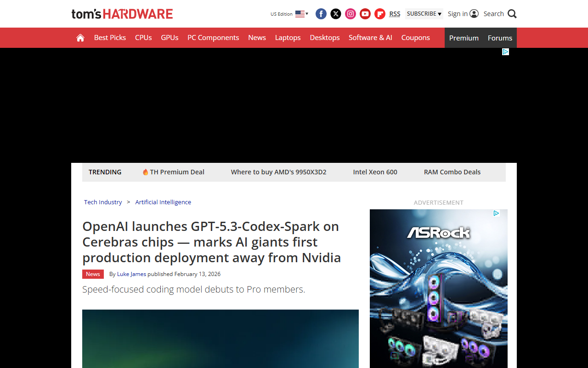Click the Tom's Hardware logo
Screen dimensions: 588x368
[x=122, y=14]
